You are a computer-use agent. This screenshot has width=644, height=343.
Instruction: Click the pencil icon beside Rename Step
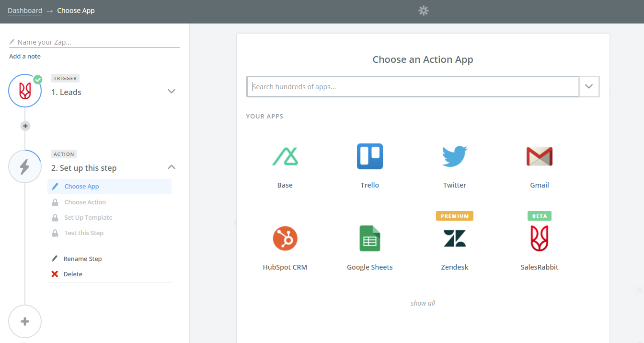click(55, 259)
